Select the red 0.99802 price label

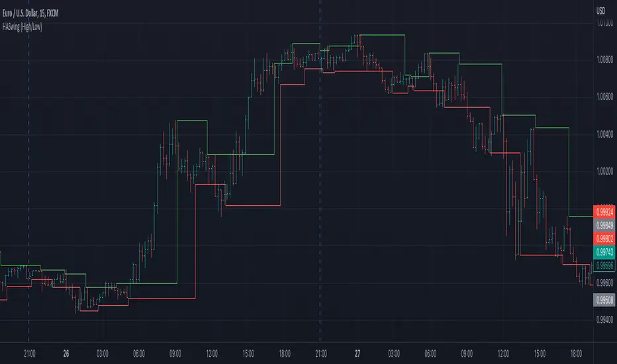[604, 239]
